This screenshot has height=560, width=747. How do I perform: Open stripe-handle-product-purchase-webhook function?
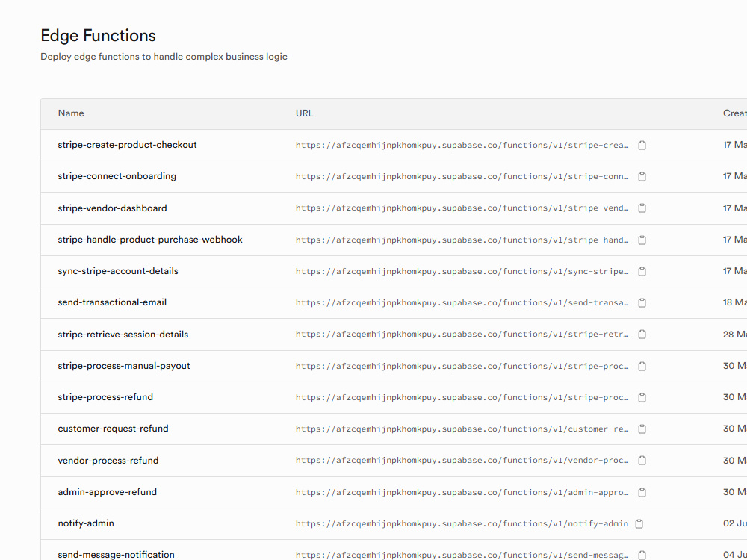point(150,240)
